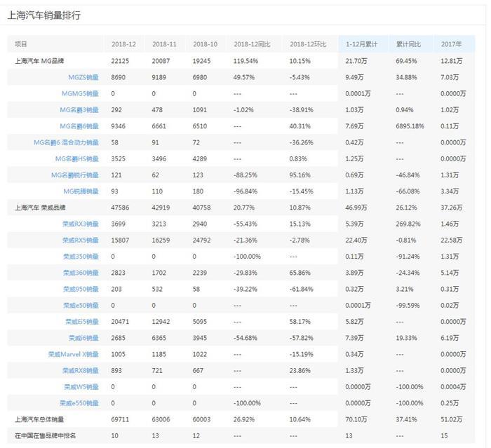Open the 荣威350销量 link
The image size is (491, 448).
[x=81, y=257]
